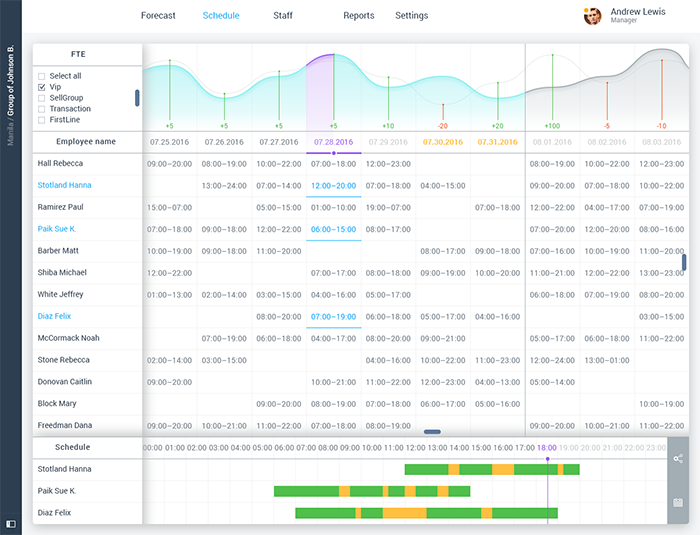
Task: Uncheck the Vip checkbox
Action: (x=41, y=87)
